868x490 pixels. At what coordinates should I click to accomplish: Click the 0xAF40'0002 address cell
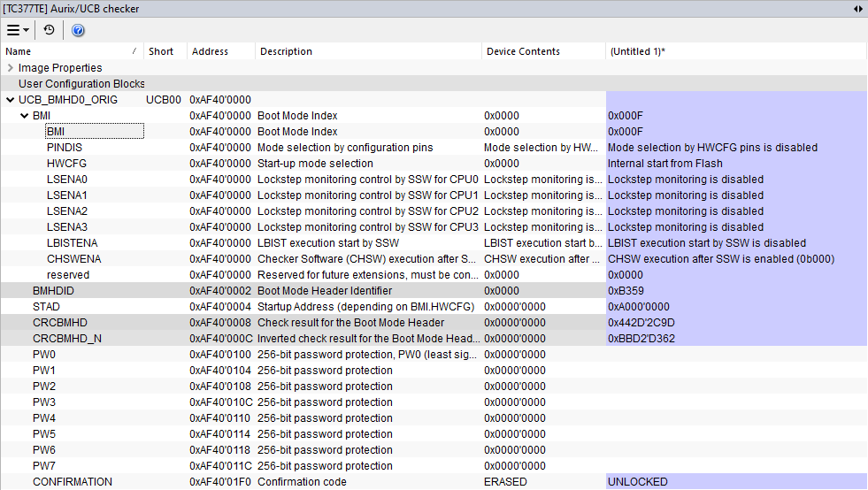click(x=221, y=291)
